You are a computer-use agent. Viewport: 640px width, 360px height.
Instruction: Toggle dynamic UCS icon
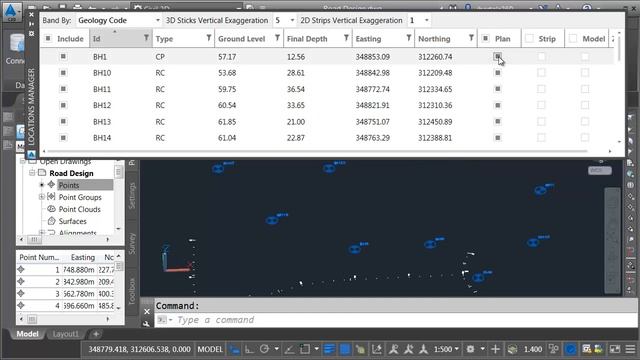pyautogui.click(x=376, y=349)
